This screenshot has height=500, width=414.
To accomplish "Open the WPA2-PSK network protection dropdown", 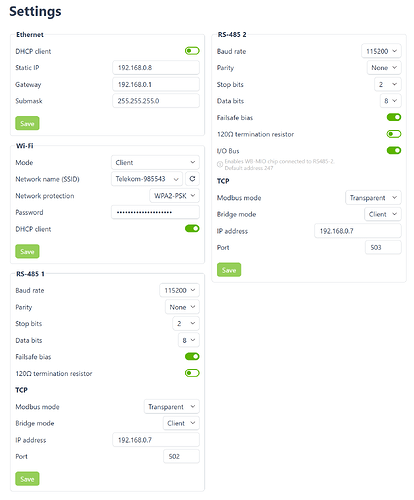I will (x=174, y=196).
